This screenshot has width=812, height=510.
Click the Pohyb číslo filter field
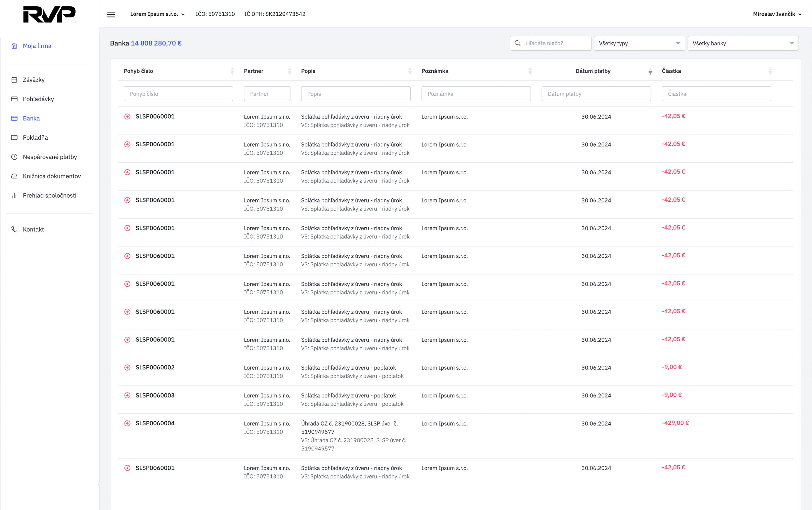point(178,94)
